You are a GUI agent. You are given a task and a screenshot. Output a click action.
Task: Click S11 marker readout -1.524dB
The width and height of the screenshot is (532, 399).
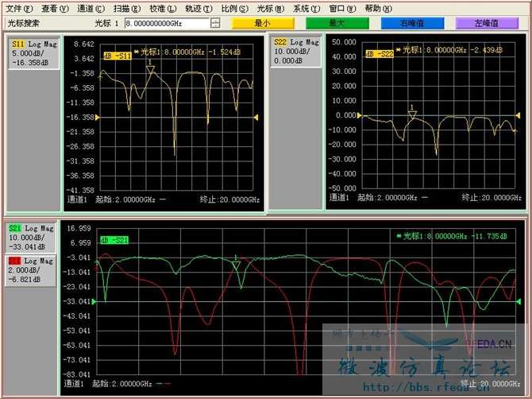pyautogui.click(x=224, y=52)
